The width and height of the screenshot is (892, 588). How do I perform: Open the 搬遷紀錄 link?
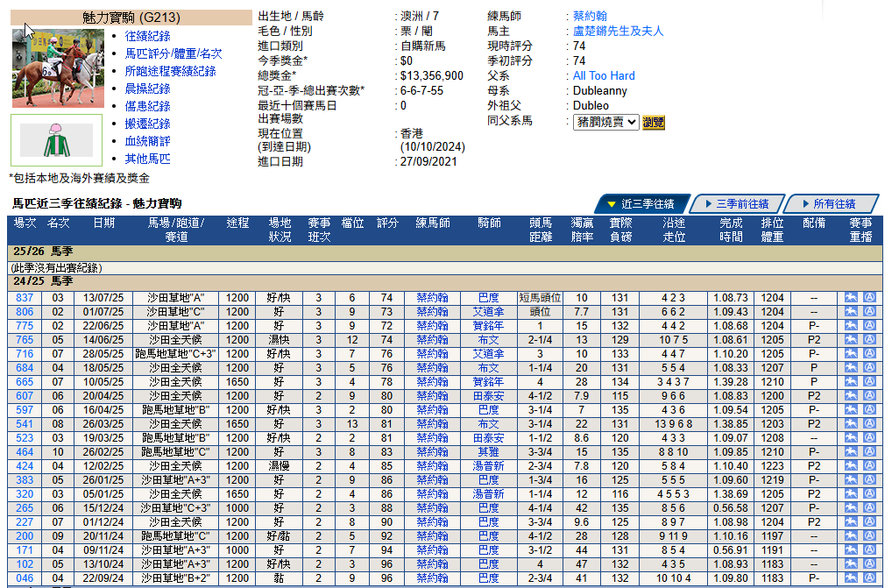[147, 124]
